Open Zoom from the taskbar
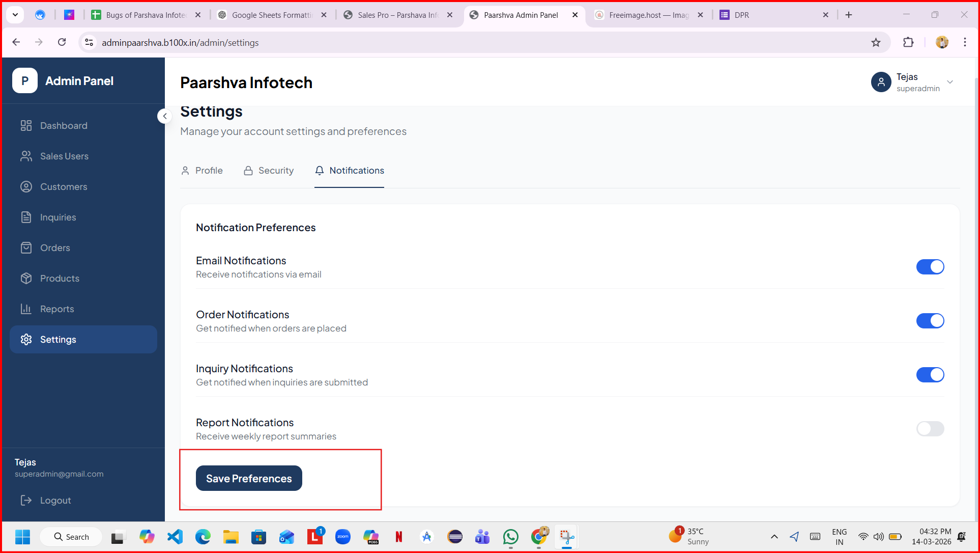Viewport: 980px width, 553px height. coord(343,537)
